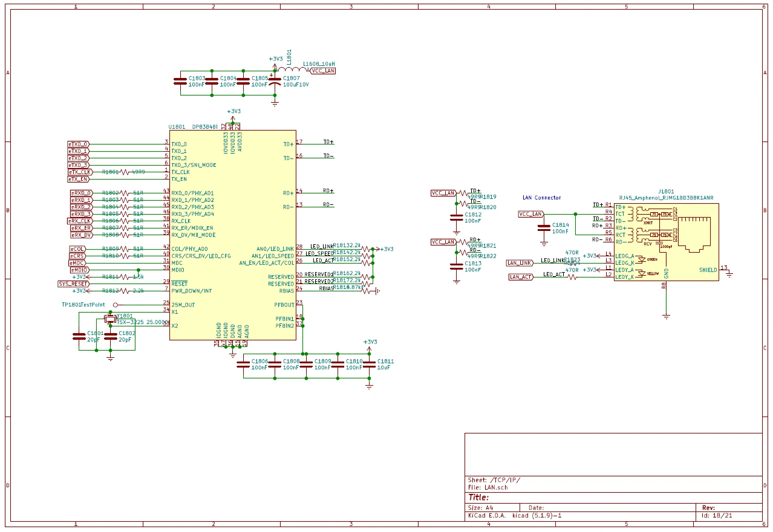Image resolution: width=773 pixels, height=532 pixels.
Task: Click the 'Rev:' field in title block
Action: (x=708, y=508)
